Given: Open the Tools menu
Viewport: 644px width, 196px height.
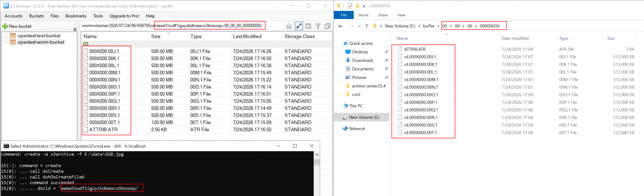Looking at the screenshot, I should click(98, 16).
